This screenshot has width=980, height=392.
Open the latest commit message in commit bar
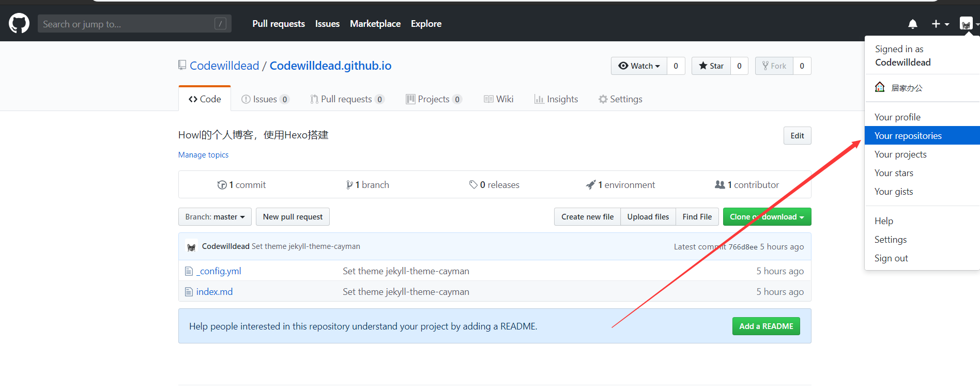[306, 246]
